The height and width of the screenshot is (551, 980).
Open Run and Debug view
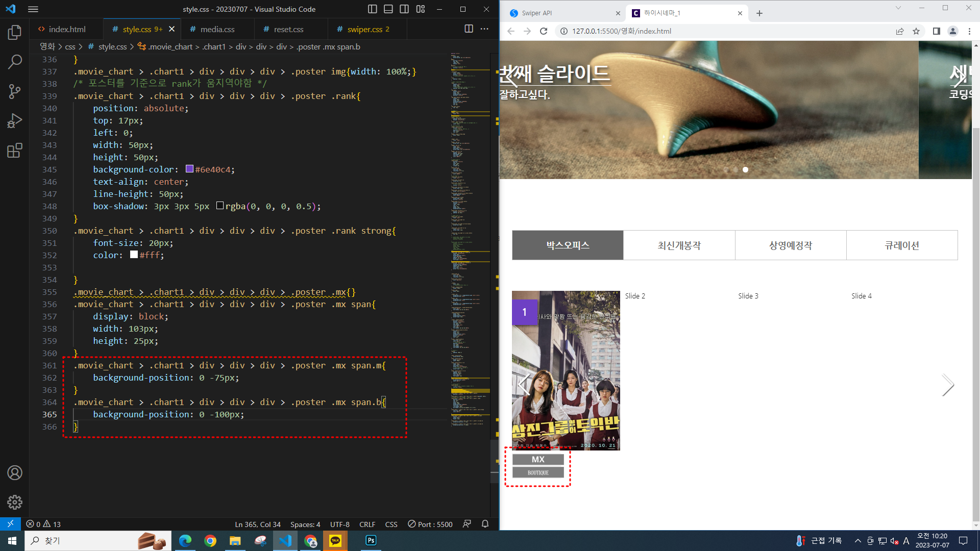[14, 121]
